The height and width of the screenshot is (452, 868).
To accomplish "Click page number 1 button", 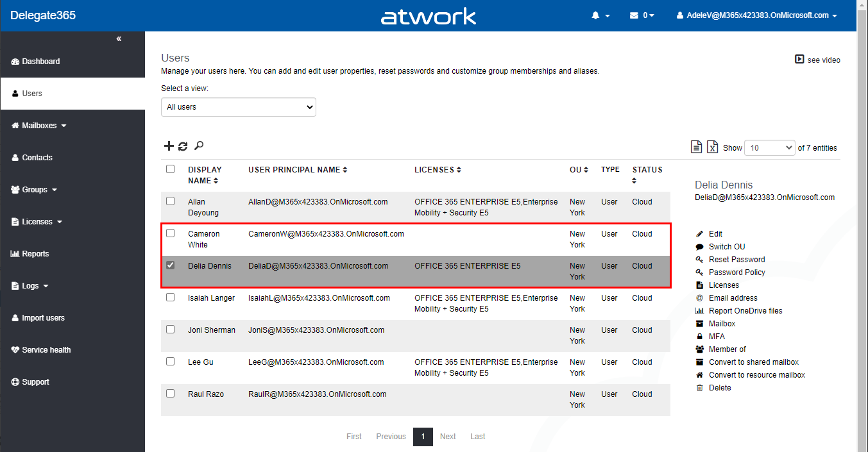I will 423,437.
